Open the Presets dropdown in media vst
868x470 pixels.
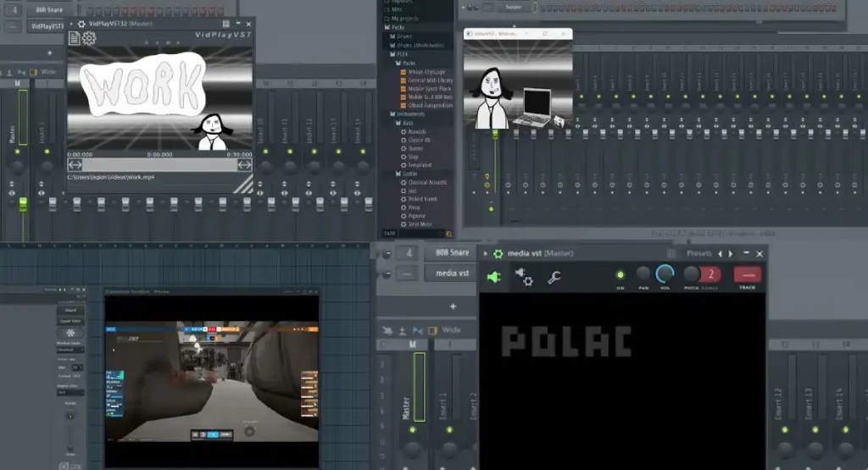698,253
